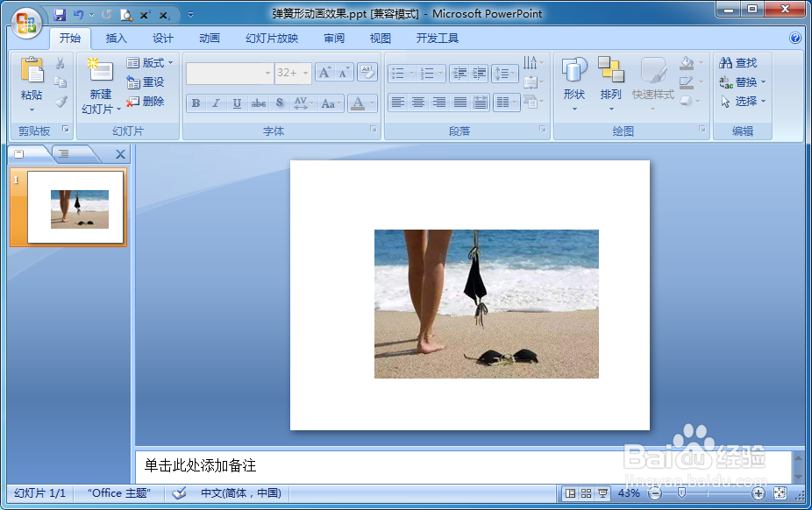Open the Font dialog launcher
The height and width of the screenshot is (510, 812).
click(x=373, y=129)
